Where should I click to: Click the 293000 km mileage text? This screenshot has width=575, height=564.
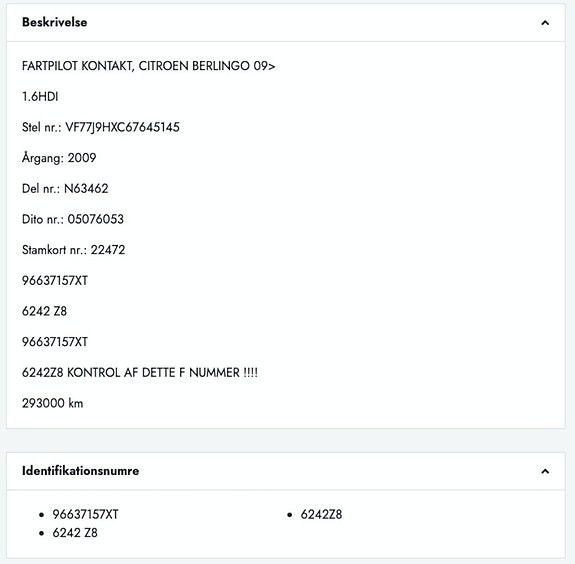pyautogui.click(x=52, y=403)
